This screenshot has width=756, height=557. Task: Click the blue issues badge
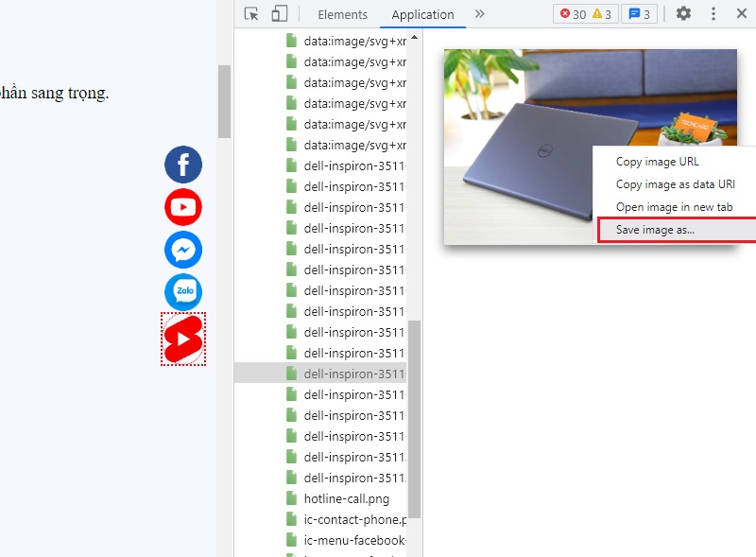639,14
